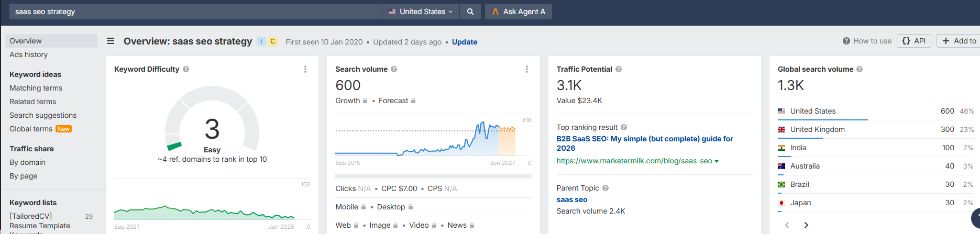Click the search volume horizontal scrollbar
The image size is (980, 234).
click(x=433, y=176)
